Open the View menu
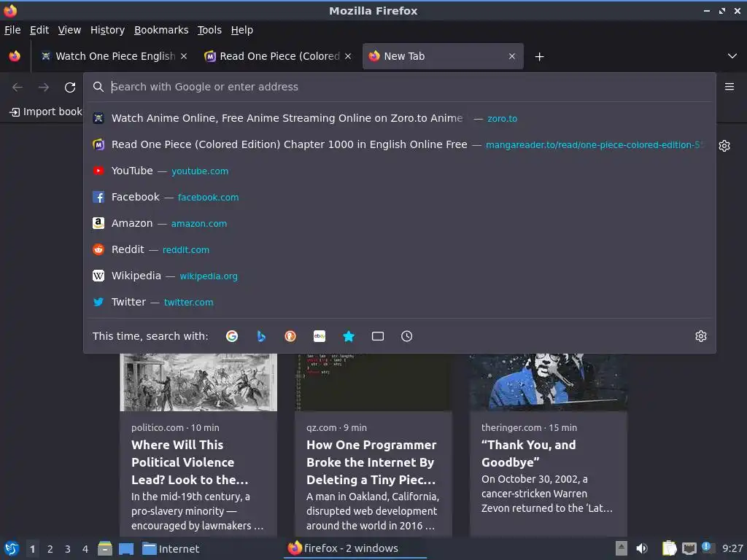The width and height of the screenshot is (747, 560). (x=69, y=30)
